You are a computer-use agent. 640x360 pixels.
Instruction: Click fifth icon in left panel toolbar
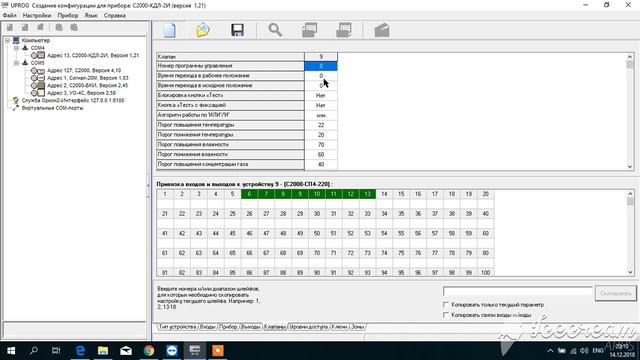tap(74, 27)
